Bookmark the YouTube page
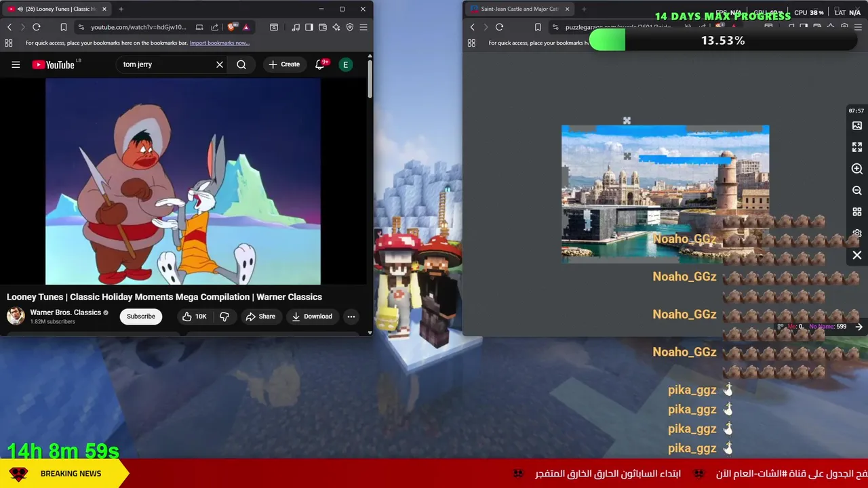The image size is (868, 488). point(63,27)
